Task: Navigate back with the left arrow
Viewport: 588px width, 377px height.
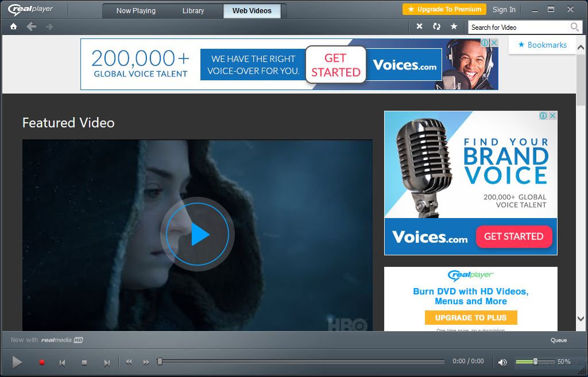Action: point(32,26)
